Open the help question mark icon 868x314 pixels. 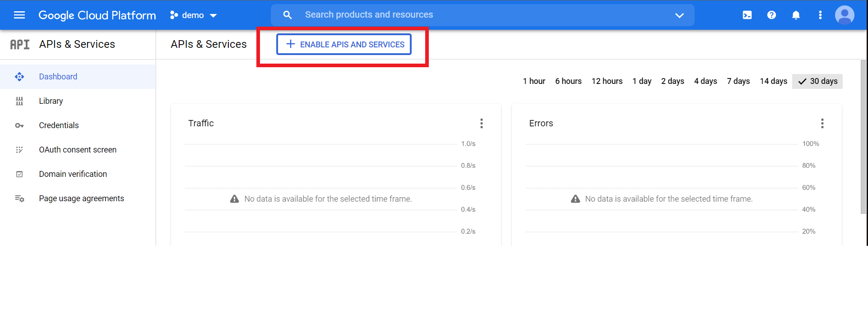771,15
